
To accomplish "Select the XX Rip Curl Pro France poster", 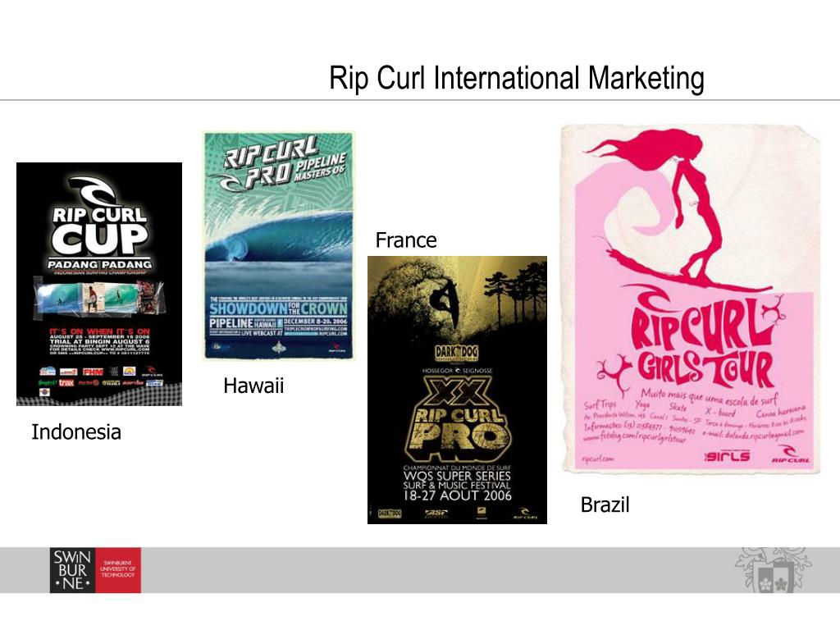I will click(x=457, y=390).
